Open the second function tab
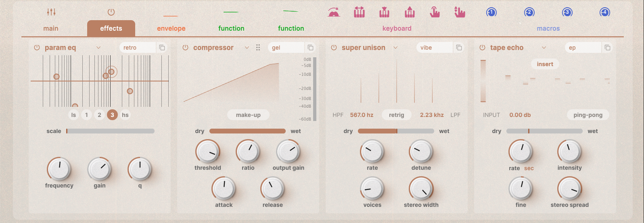The image size is (644, 223). coord(291,28)
